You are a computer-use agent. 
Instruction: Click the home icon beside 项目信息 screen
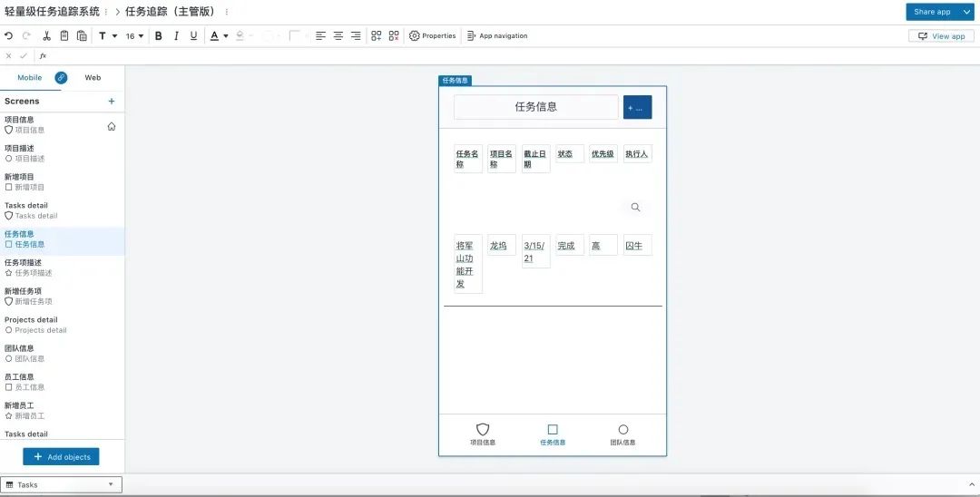pos(112,126)
